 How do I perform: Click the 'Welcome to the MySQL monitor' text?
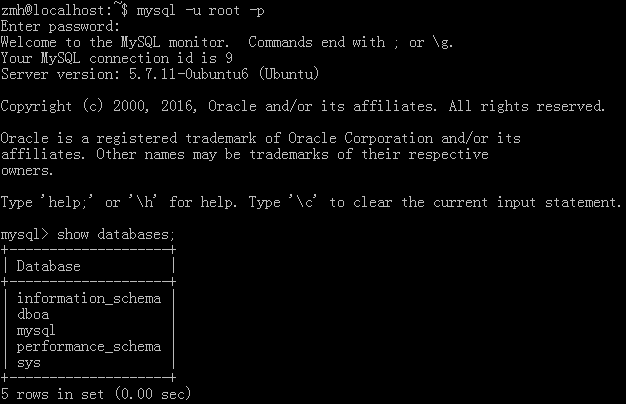click(x=115, y=42)
